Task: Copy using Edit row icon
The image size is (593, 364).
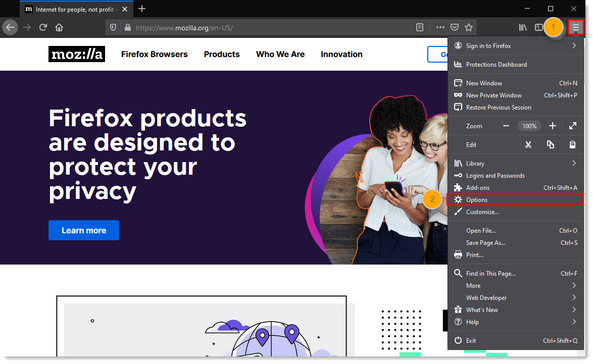Action: pyautogui.click(x=551, y=144)
